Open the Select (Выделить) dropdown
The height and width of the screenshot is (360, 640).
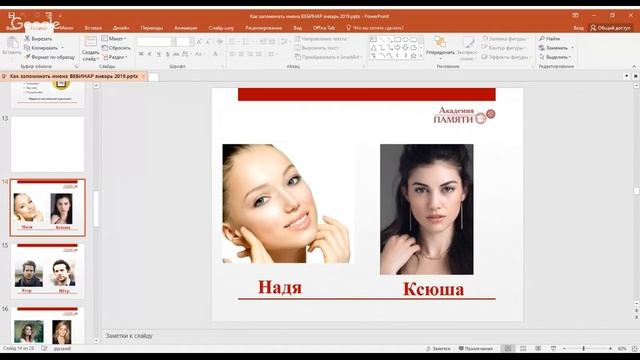pos(556,57)
